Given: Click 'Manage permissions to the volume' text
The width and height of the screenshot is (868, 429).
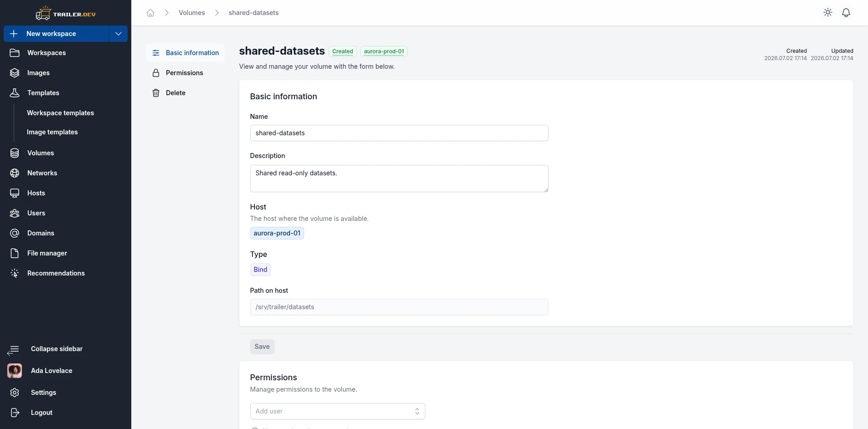Looking at the screenshot, I should click(304, 389).
